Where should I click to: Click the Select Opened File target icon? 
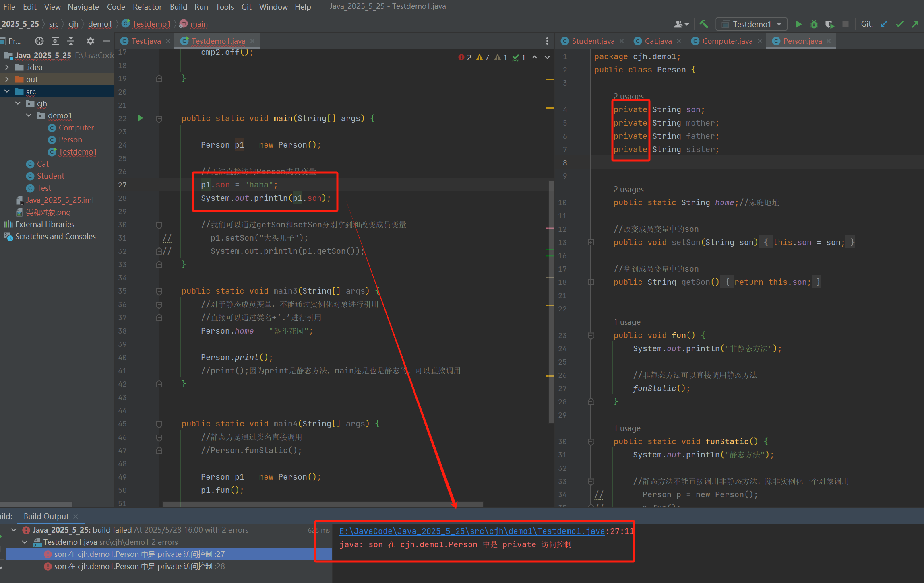pos(39,41)
